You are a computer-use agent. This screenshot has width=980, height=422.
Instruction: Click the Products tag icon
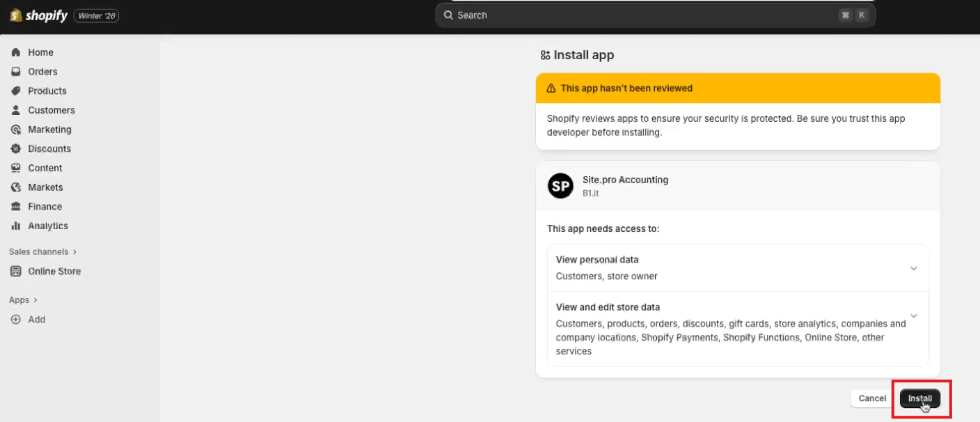[16, 91]
